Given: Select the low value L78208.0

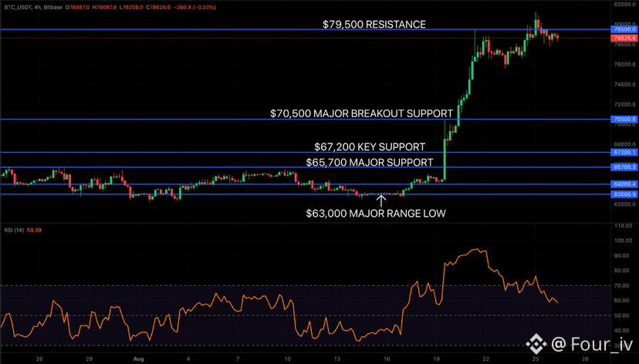Looking at the screenshot, I should click(131, 8).
